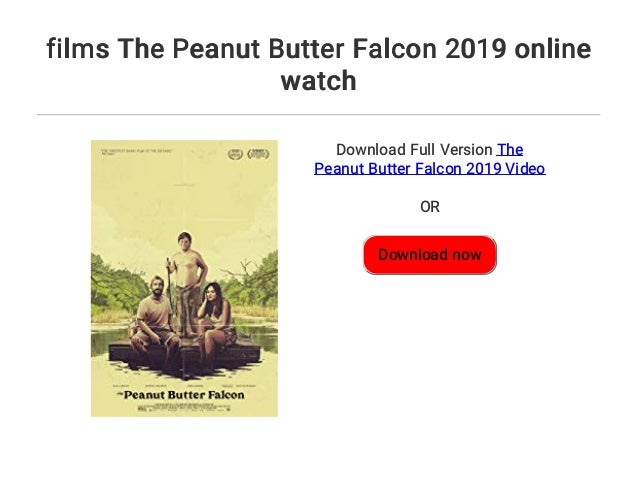Click the cast names row above poster title

coord(184,385)
